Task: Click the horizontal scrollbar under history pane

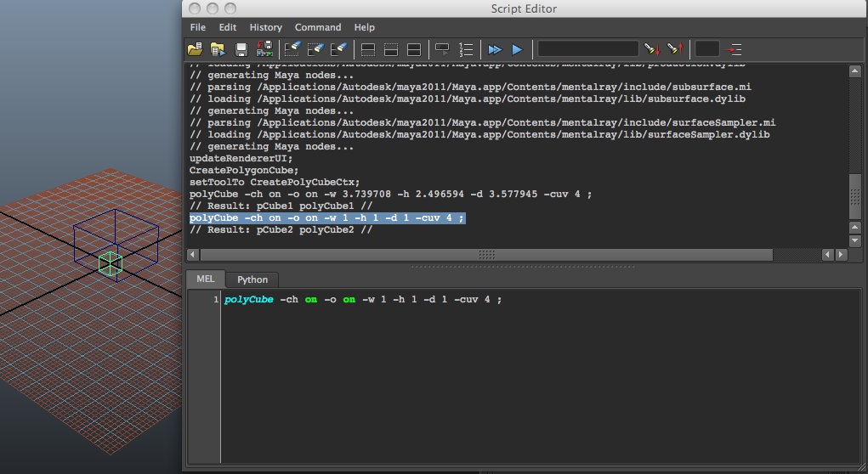Action: point(486,255)
